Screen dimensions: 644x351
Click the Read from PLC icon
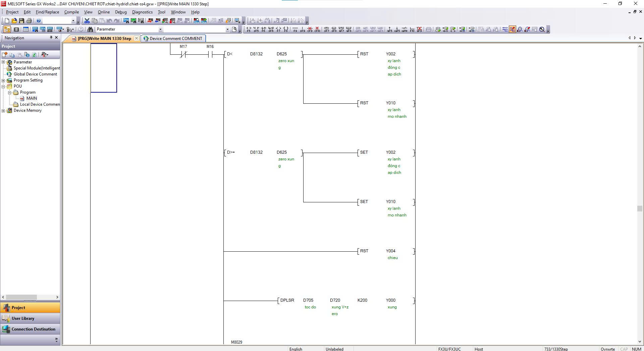point(157,21)
